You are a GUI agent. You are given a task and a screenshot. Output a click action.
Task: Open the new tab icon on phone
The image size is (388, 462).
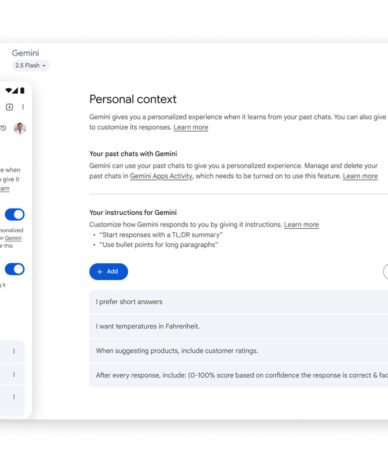tap(9, 107)
